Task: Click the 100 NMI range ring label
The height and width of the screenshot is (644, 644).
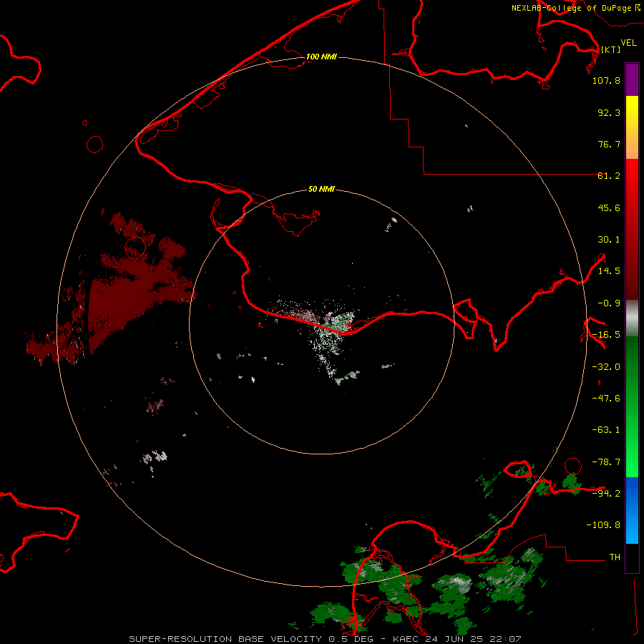Action: (321, 57)
